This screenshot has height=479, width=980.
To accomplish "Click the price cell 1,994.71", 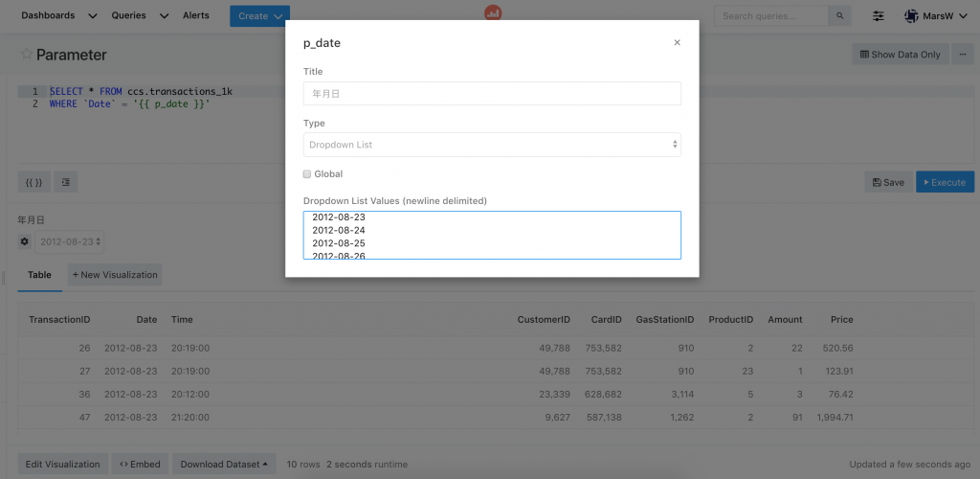I will pos(835,417).
